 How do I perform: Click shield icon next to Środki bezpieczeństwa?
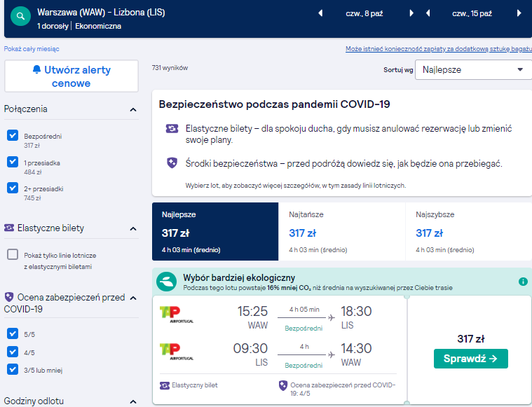point(172,163)
